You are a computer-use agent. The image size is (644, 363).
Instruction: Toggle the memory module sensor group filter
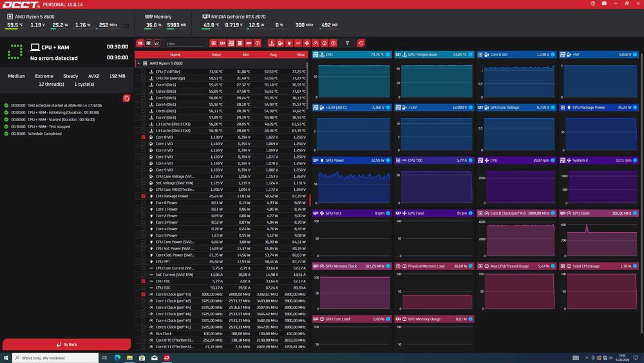click(249, 43)
